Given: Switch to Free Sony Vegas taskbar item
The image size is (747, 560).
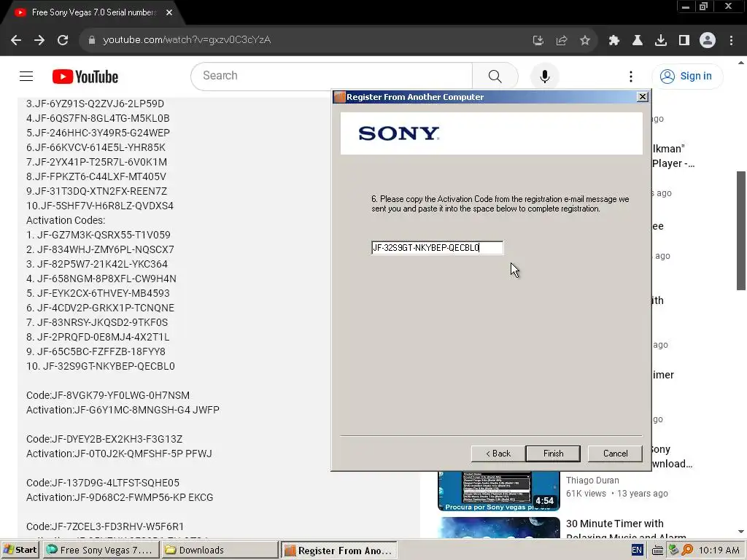Looking at the screenshot, I should tap(99, 550).
